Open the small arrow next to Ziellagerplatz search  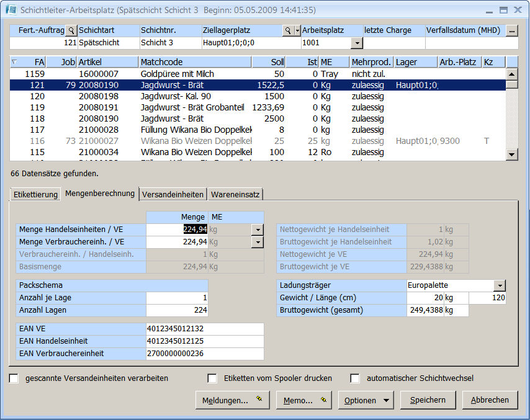coord(297,30)
